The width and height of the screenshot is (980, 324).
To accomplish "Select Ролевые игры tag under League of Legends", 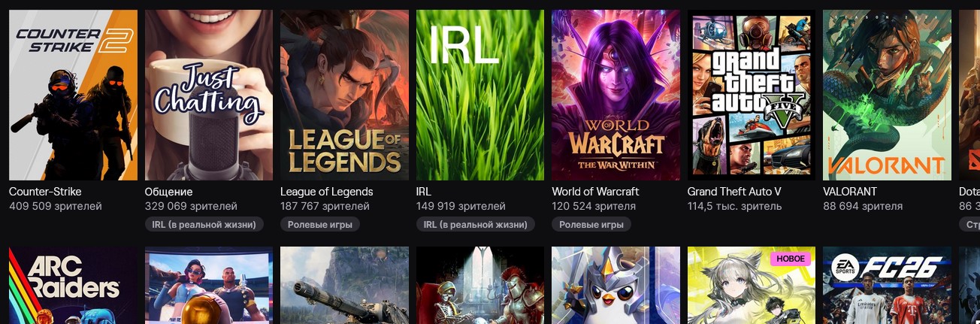I will [320, 224].
